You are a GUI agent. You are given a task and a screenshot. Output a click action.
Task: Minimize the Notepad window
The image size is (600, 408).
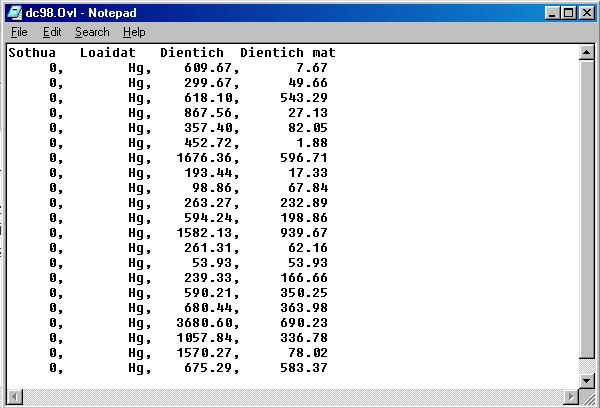551,13
